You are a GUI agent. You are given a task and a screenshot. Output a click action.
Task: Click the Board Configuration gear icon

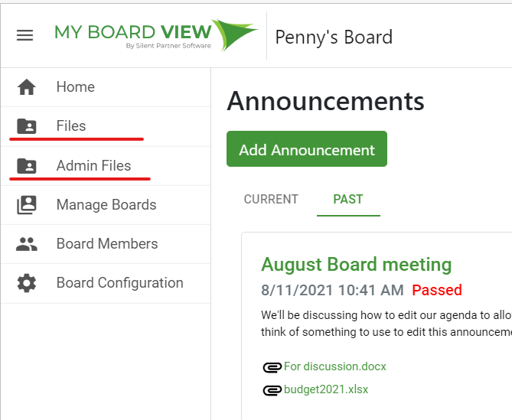[x=27, y=283]
